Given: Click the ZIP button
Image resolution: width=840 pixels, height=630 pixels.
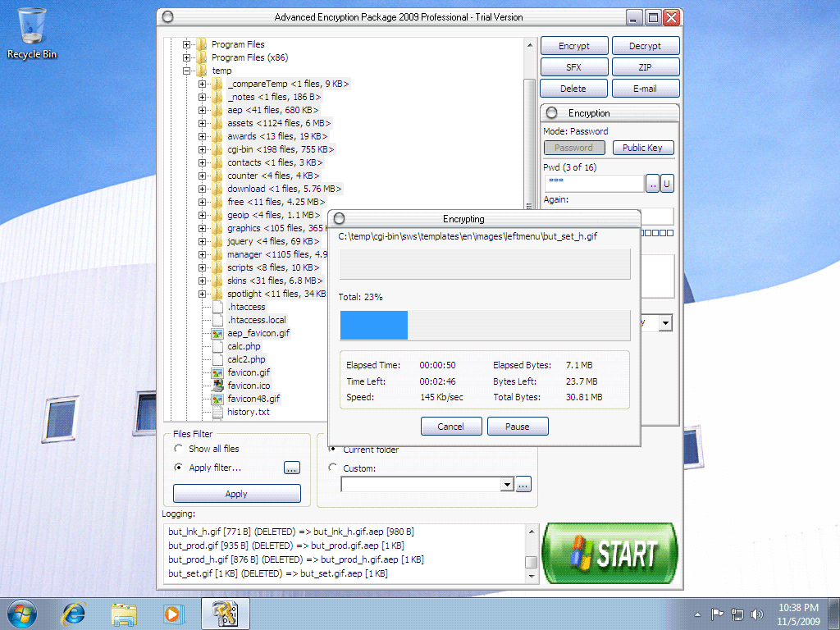Looking at the screenshot, I should tap(646, 67).
